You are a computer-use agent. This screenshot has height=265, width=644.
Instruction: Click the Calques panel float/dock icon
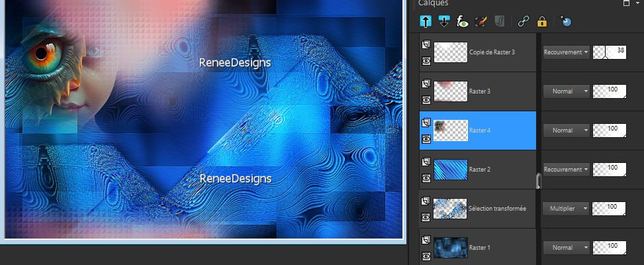coord(626,3)
